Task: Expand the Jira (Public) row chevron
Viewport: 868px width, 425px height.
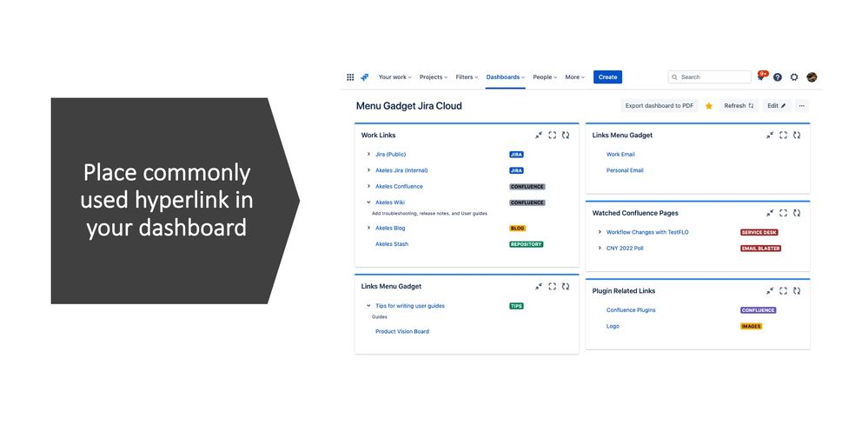Action: (x=368, y=155)
